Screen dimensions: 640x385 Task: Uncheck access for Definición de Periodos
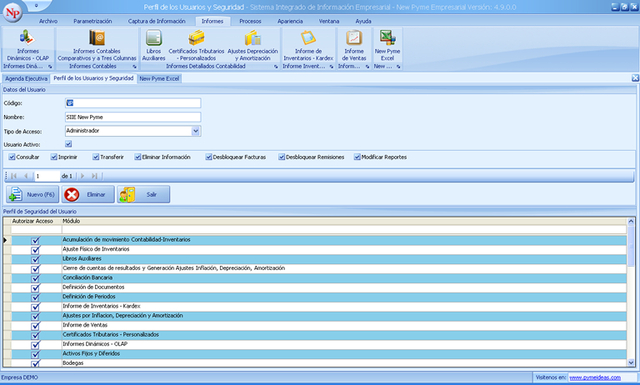click(x=36, y=297)
